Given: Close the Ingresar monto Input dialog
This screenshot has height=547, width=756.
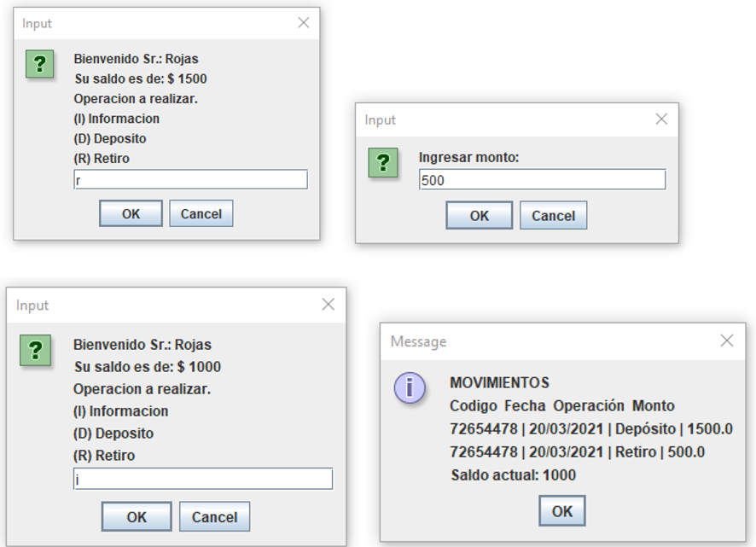Looking at the screenshot, I should [661, 119].
